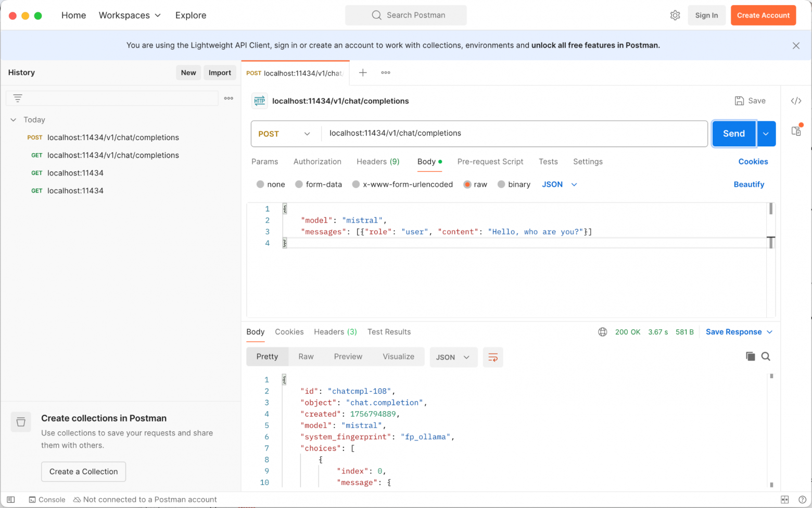Search within the response body
Viewport: 812px width, 508px height.
coord(766,356)
